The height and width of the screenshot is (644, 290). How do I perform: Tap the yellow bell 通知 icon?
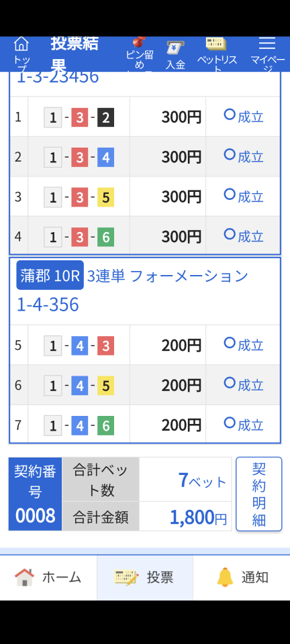(x=225, y=578)
